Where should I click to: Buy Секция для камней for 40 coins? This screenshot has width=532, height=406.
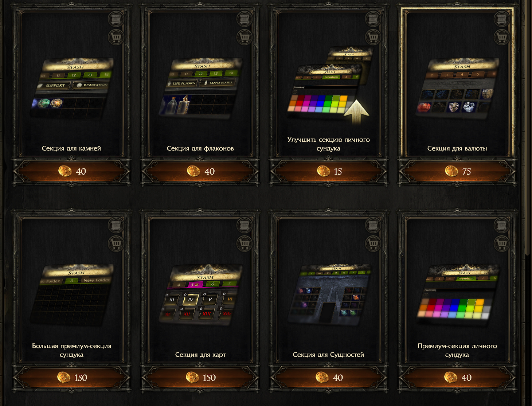[x=71, y=171]
